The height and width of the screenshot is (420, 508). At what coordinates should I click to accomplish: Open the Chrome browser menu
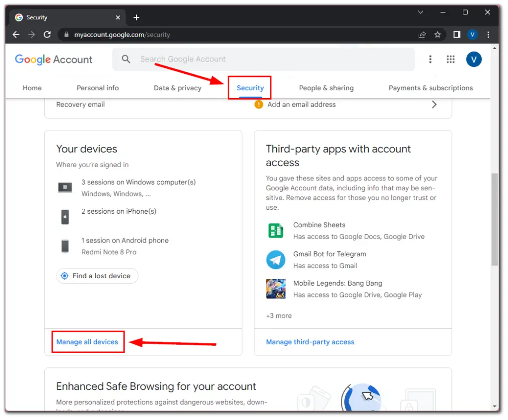[x=488, y=35]
